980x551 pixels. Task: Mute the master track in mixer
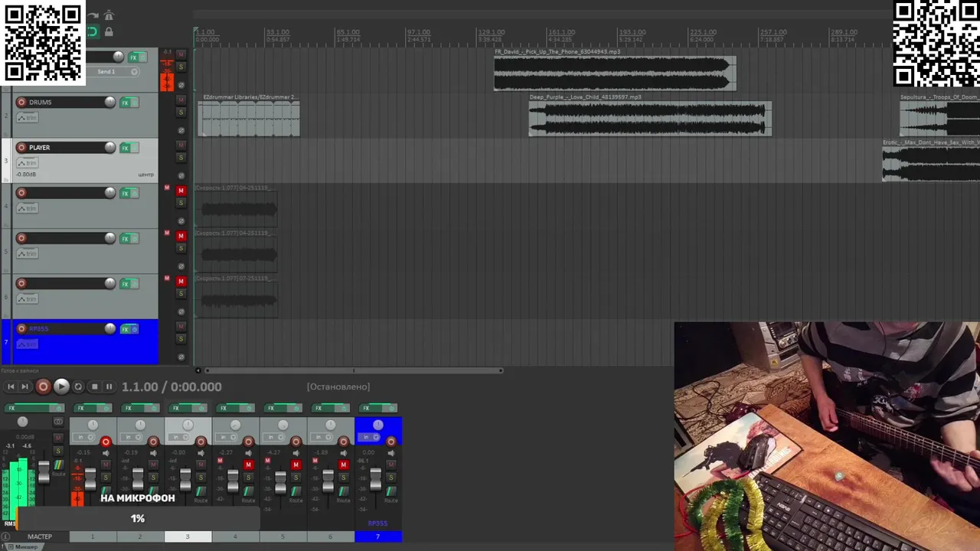(x=58, y=438)
